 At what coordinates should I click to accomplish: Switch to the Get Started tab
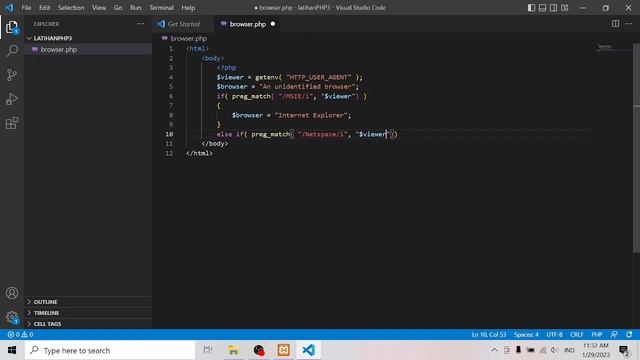[x=183, y=24]
